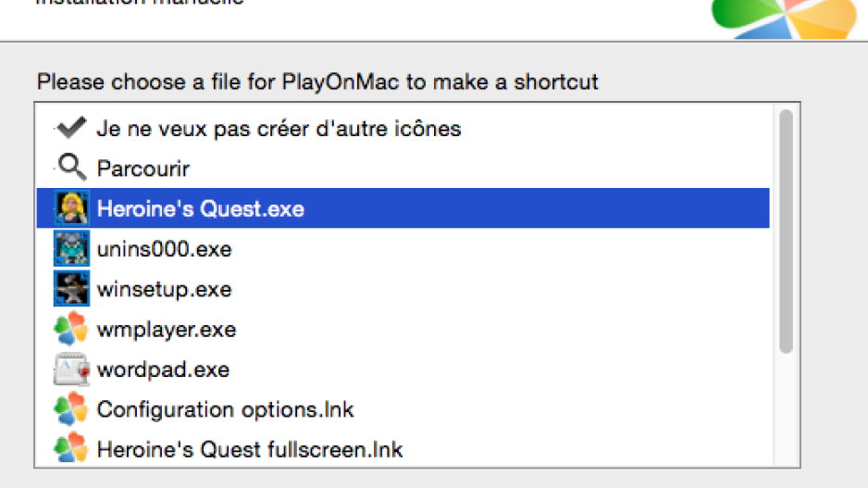
Task: Click the file list vertical scrollbar thumb
Action: [x=786, y=231]
